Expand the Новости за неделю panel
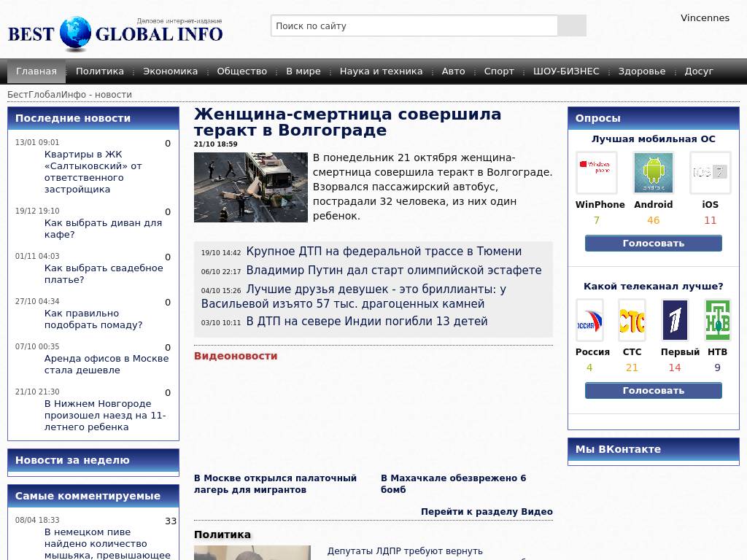The image size is (747, 560). pos(72,460)
